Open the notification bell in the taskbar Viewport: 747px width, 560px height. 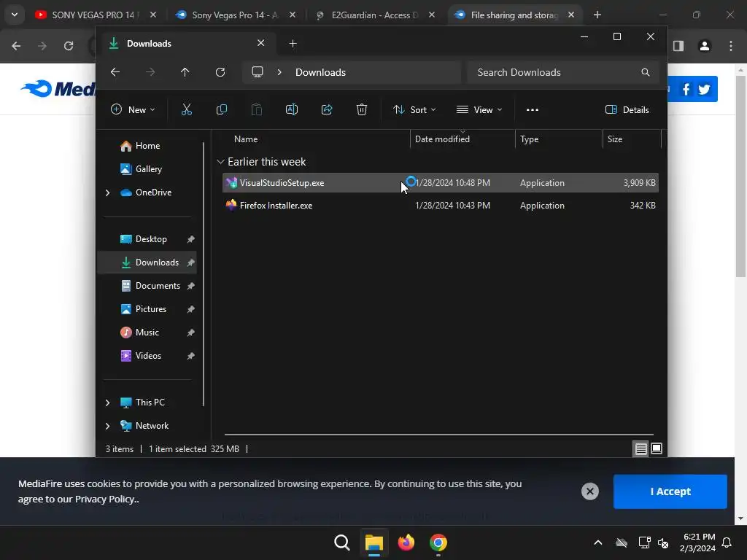pos(727,542)
